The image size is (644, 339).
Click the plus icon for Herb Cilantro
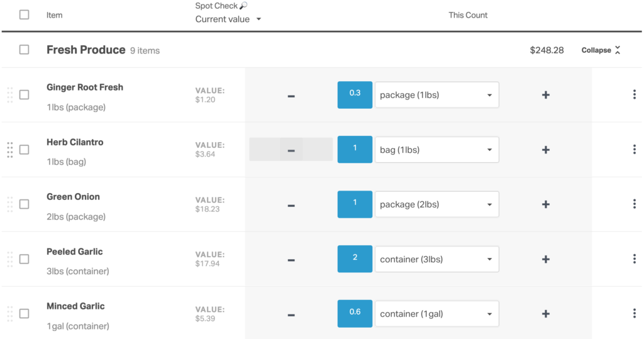[545, 150]
